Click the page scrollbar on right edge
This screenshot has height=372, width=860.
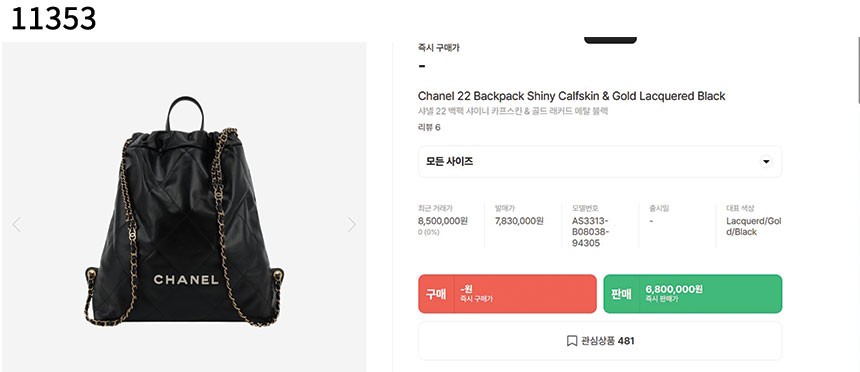tap(857, 70)
